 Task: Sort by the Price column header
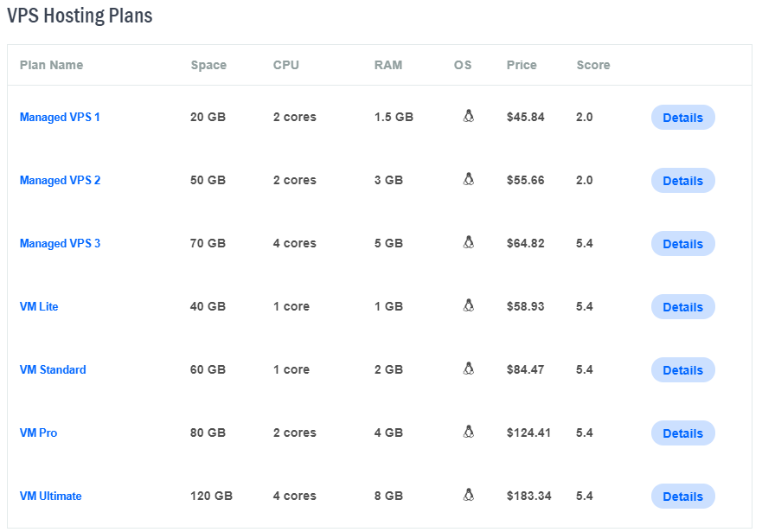(522, 65)
